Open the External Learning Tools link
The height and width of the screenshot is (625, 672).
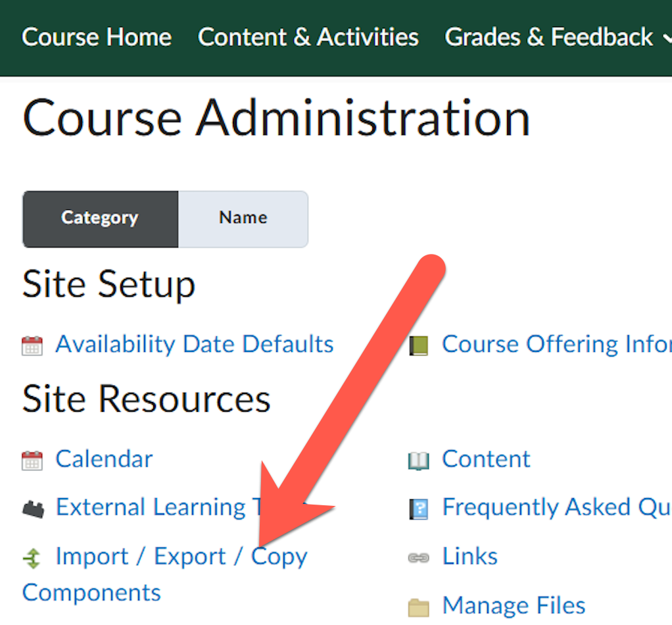151,507
